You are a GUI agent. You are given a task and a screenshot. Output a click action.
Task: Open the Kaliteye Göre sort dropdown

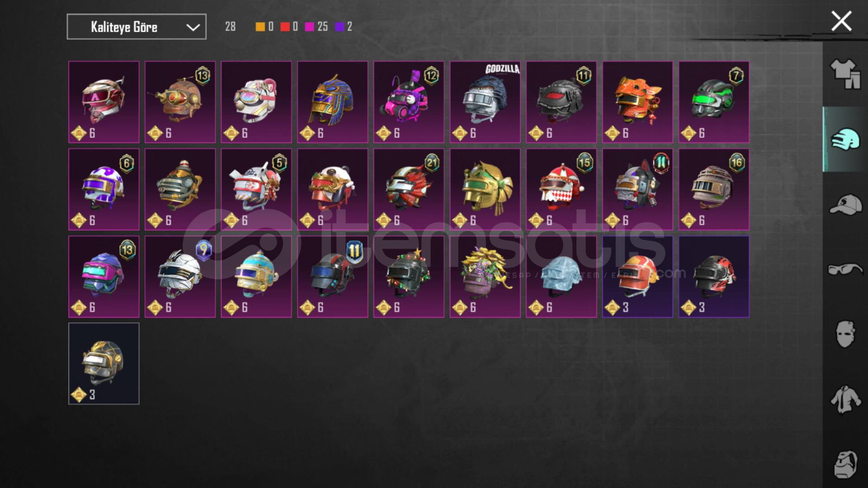(x=137, y=27)
